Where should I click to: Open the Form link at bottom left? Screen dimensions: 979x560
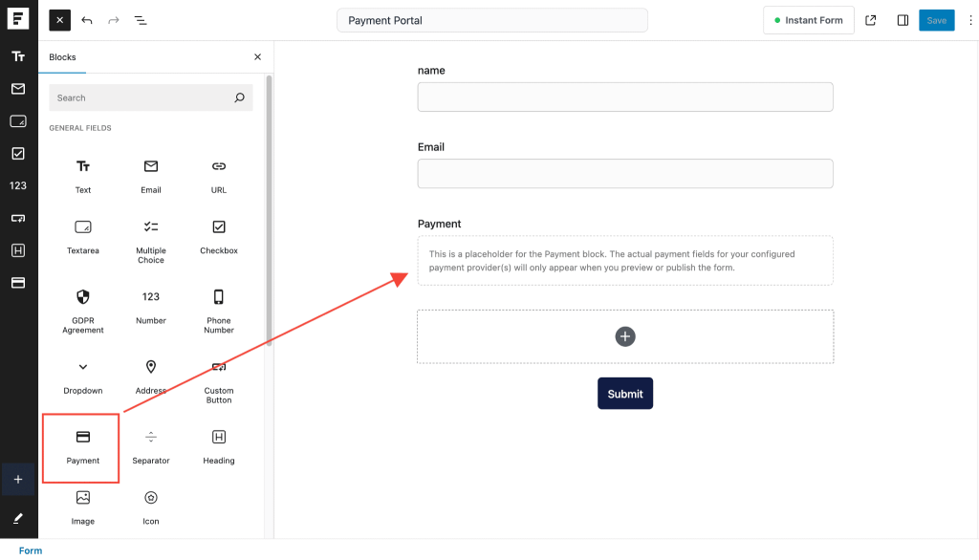coord(30,549)
